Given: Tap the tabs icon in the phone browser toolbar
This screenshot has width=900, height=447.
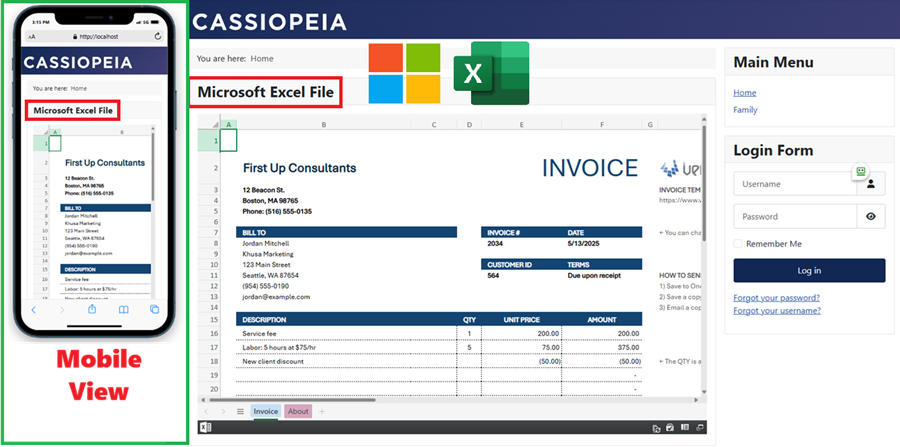Looking at the screenshot, I should tap(154, 310).
